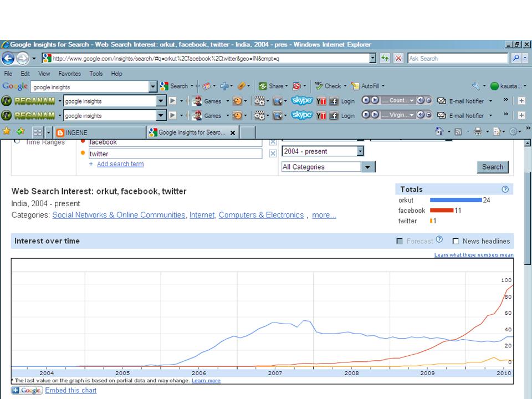Click the Games icon in the Count... toolbar row
The height and width of the screenshot is (399, 532).
click(207, 101)
